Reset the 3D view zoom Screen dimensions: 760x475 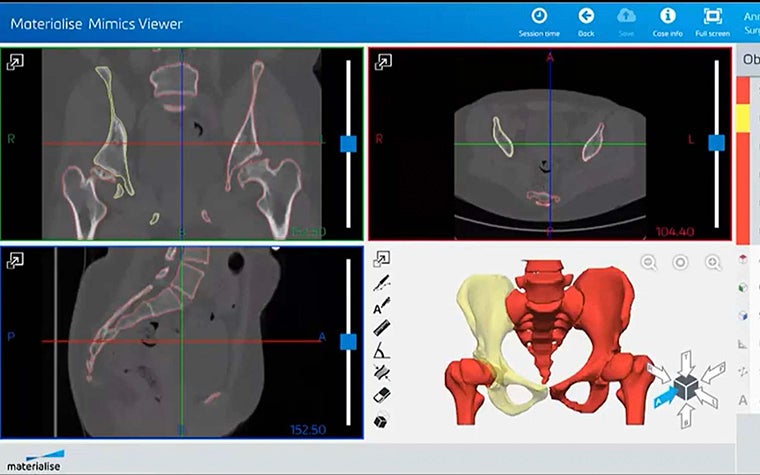pos(681,262)
